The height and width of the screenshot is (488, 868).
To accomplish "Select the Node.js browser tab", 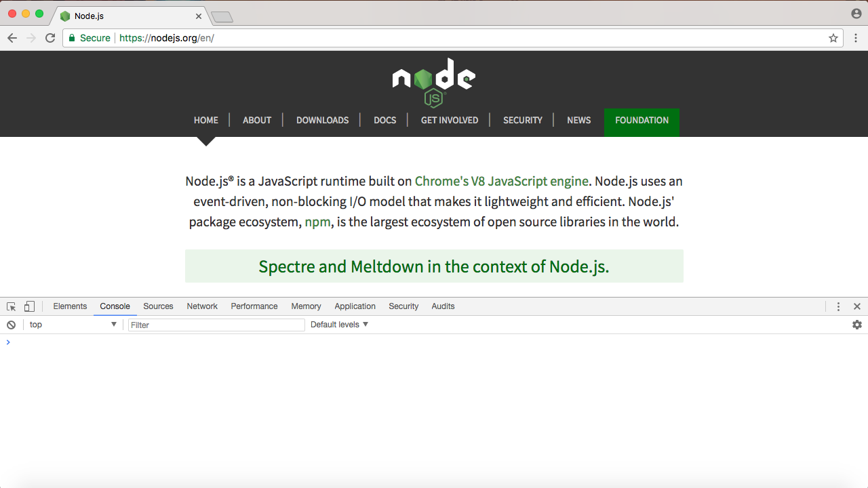I will (130, 16).
